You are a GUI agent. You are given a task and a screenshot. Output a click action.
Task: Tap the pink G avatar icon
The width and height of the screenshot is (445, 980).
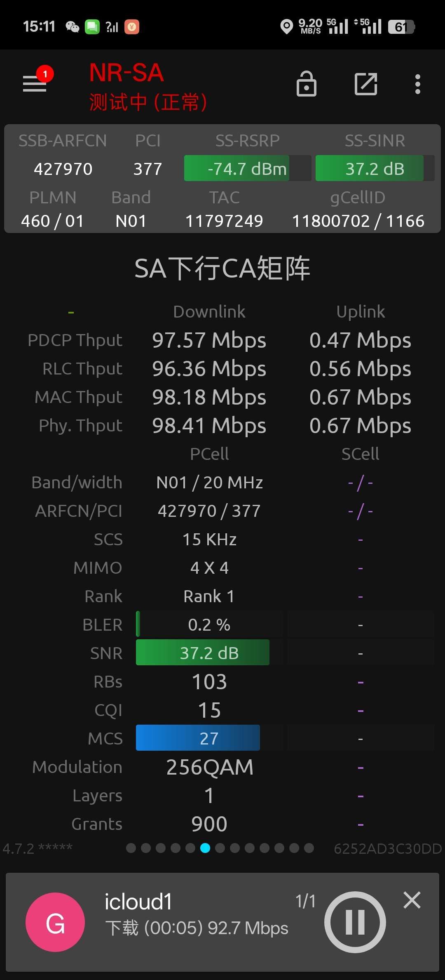click(55, 922)
